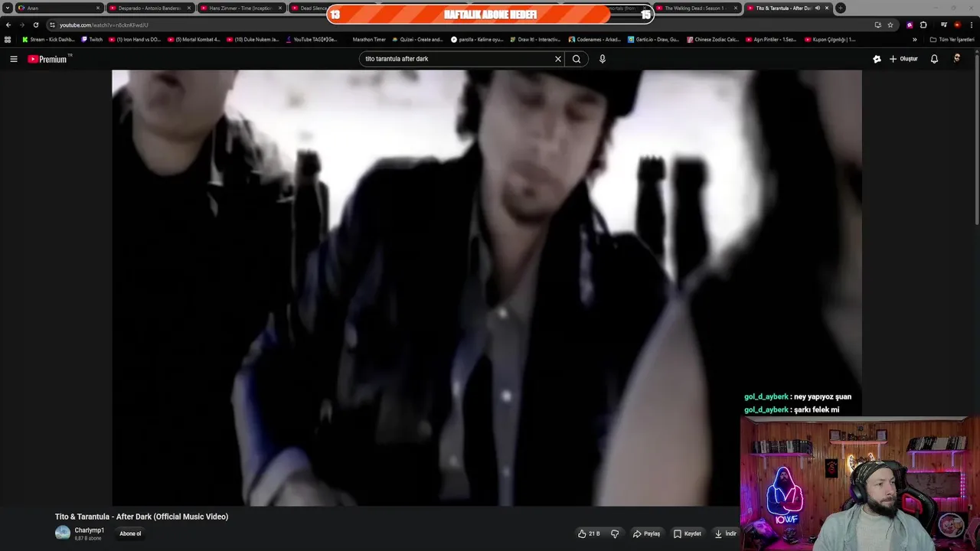Open Stream - Kick Dashboard bookmark

click(x=48, y=40)
